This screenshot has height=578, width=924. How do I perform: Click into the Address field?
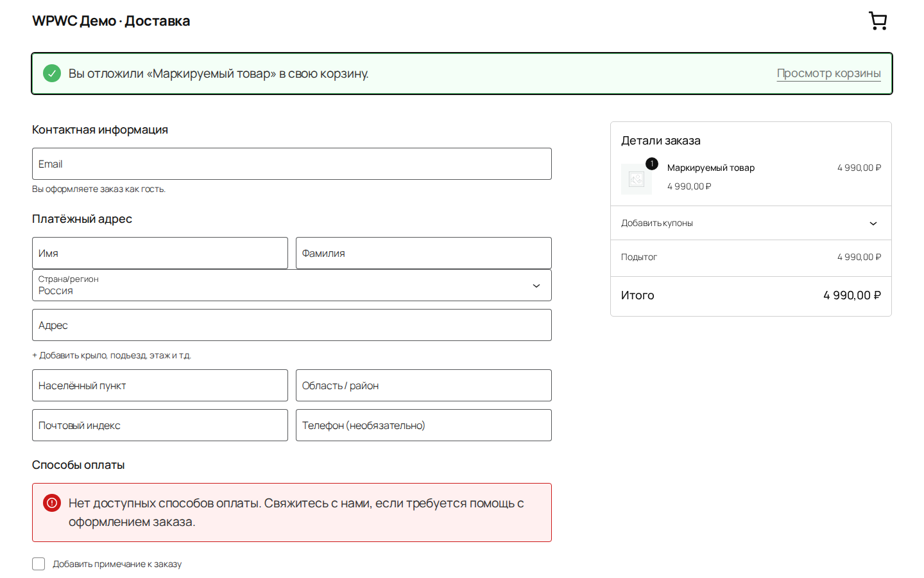(292, 325)
